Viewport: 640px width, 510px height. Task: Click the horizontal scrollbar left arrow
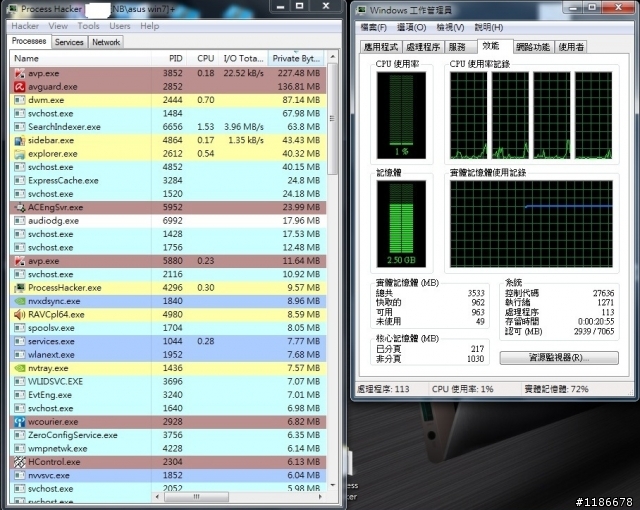[158, 497]
